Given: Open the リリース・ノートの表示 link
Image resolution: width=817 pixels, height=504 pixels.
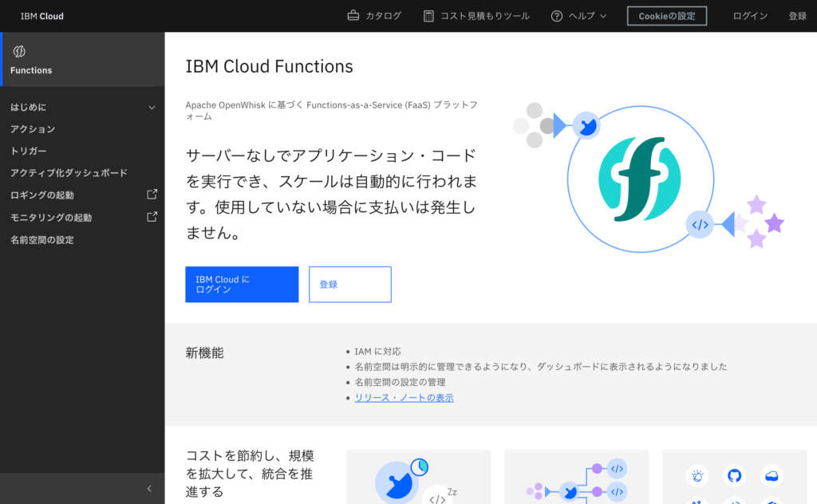Looking at the screenshot, I should click(x=404, y=397).
